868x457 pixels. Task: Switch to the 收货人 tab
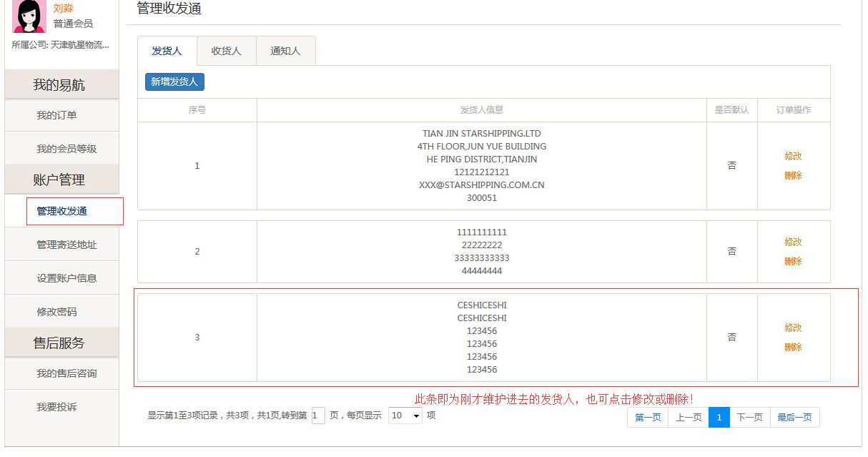pos(226,51)
